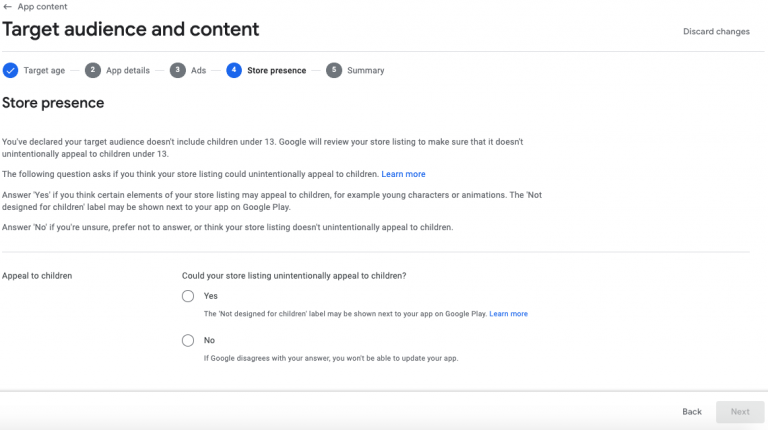
Task: Open the App details step label
Action: (128, 71)
